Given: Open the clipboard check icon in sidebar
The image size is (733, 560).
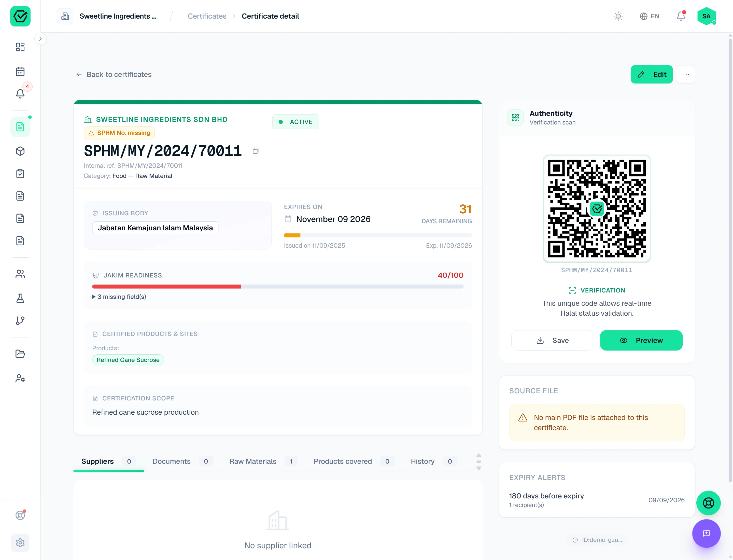Looking at the screenshot, I should coord(20,173).
